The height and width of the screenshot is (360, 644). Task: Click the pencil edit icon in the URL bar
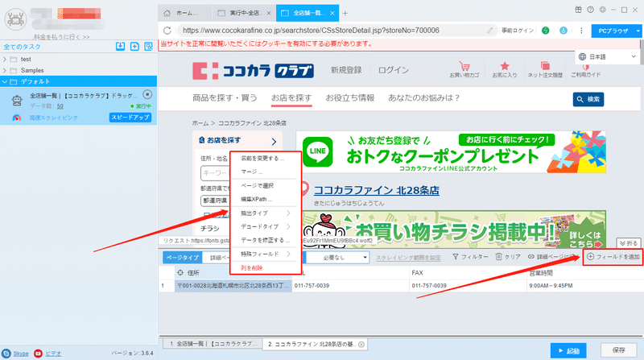coord(490,31)
